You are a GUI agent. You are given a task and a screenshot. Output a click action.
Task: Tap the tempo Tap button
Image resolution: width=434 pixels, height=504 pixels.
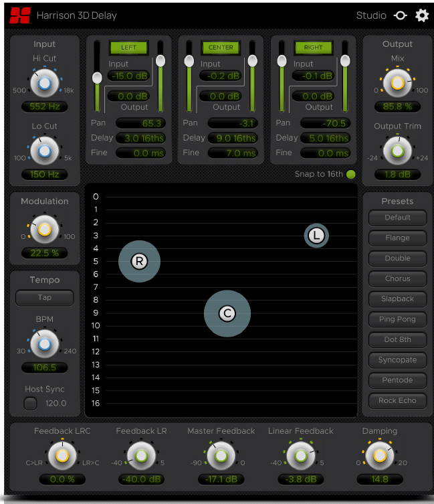click(45, 298)
